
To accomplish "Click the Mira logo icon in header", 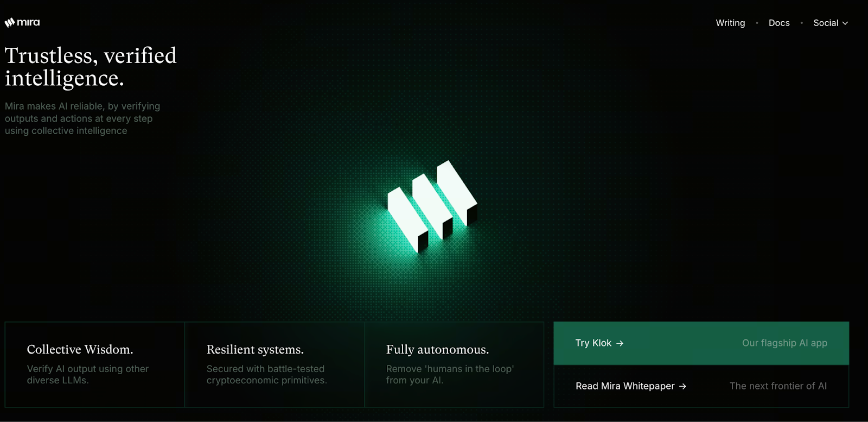I will (x=10, y=23).
